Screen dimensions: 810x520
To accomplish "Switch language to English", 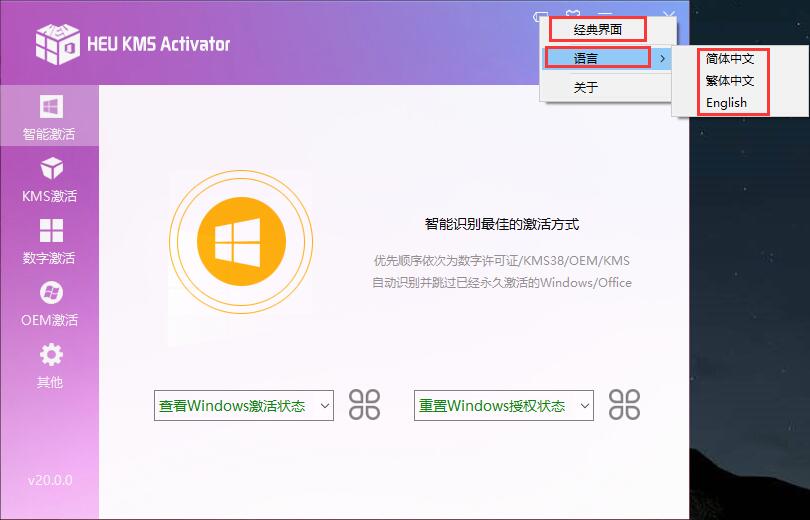I will click(x=726, y=102).
